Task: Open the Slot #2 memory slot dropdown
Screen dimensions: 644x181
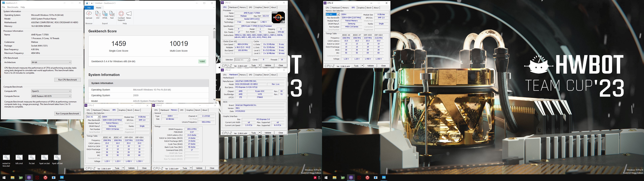Action: 93,117
